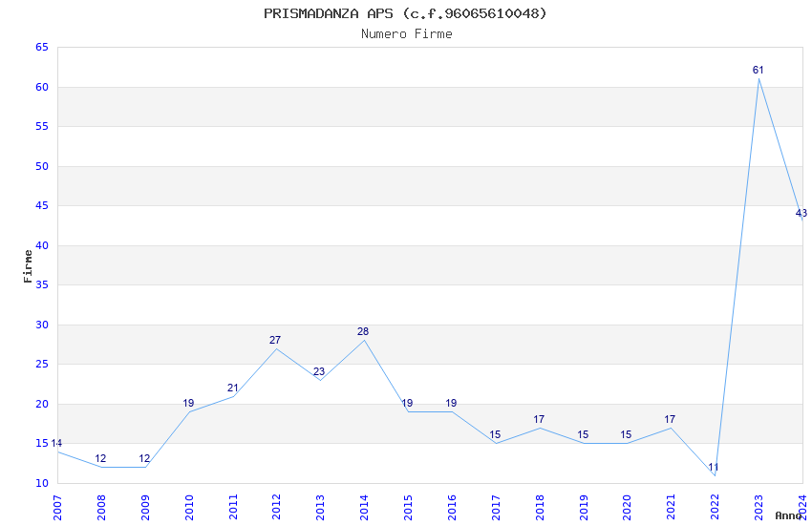Screen dimensions: 812x525
Task: Select the 15 data label above 2019
Action: click(x=583, y=434)
